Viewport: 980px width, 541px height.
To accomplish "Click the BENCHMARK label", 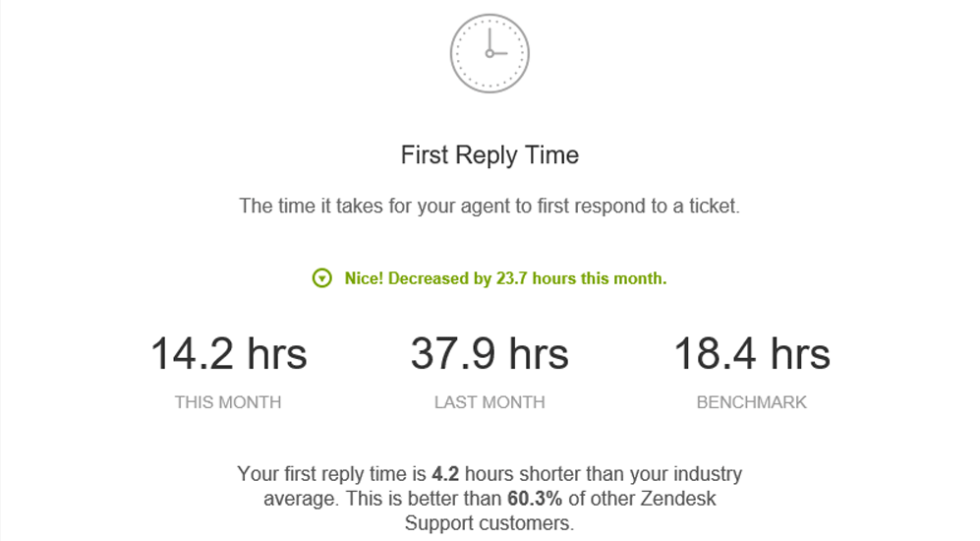I will [752, 402].
